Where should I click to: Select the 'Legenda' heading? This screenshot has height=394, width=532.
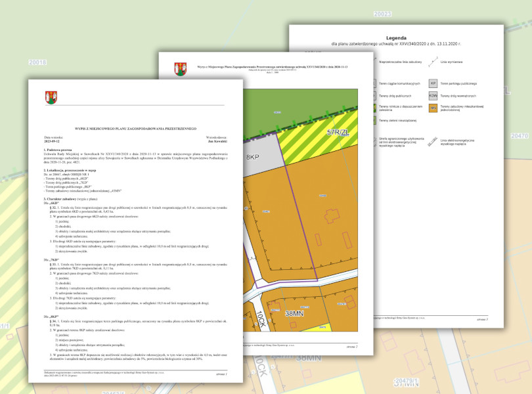pos(396,38)
